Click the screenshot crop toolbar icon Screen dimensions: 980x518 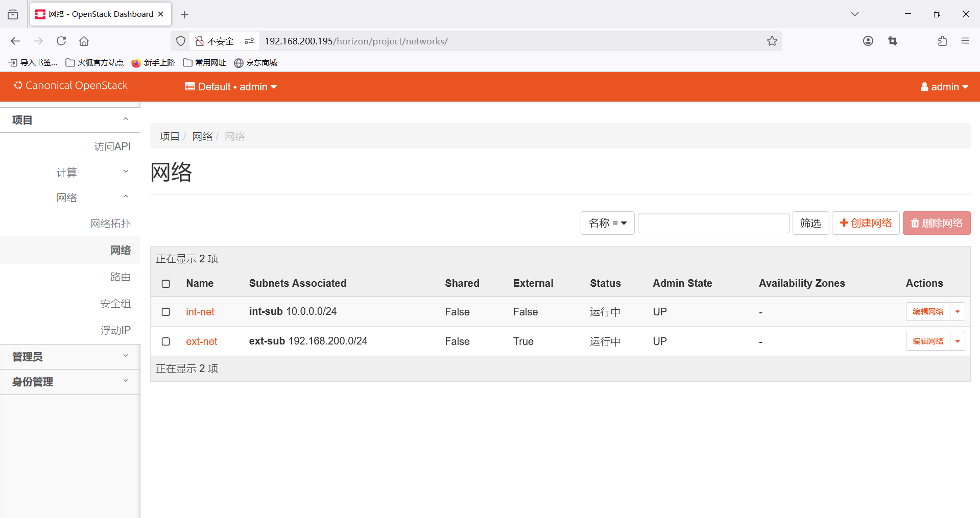coord(893,41)
